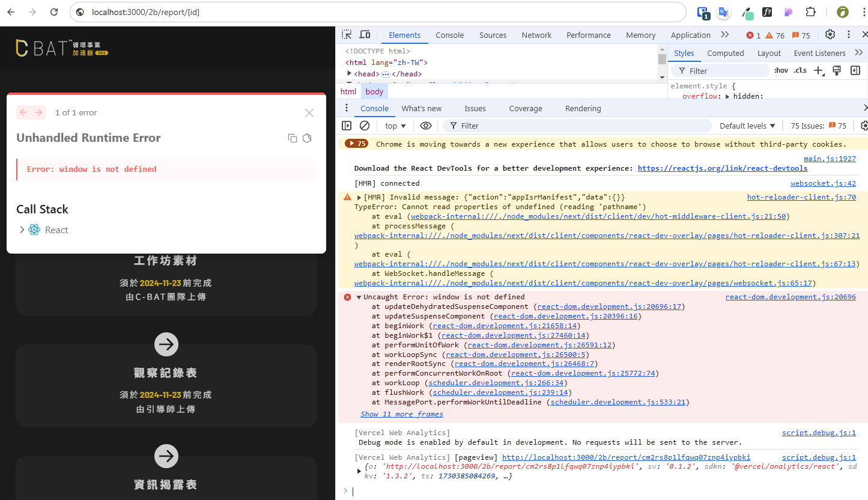Reload the page with the browser refresh button
868x500 pixels.
(54, 12)
